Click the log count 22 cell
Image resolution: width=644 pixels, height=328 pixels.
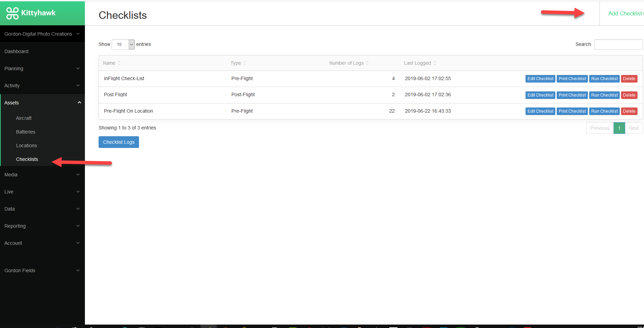(x=392, y=111)
